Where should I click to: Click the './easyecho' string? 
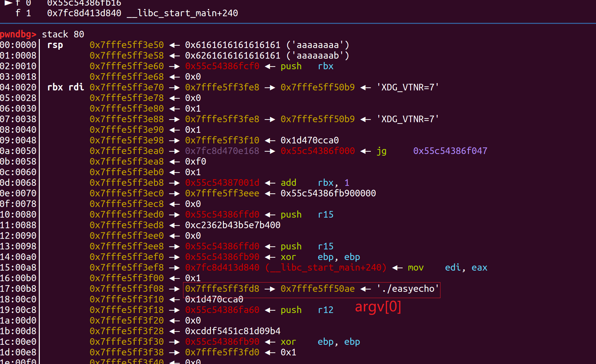click(408, 288)
